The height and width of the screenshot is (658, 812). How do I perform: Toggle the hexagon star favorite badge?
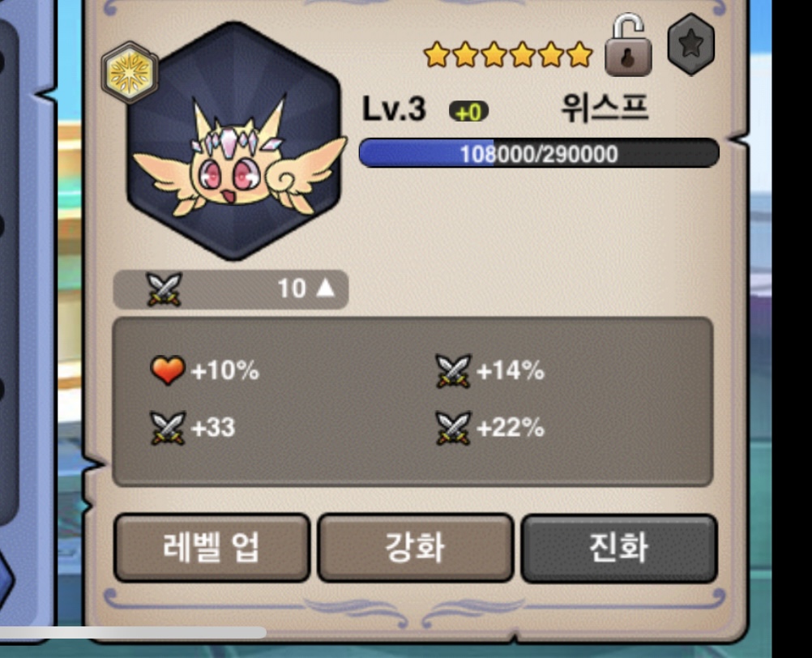click(691, 44)
